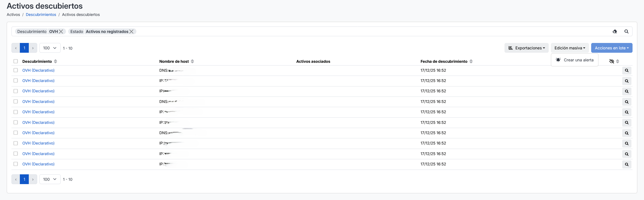Sort the table by the Descubrimiento column
The image size is (644, 200).
click(x=55, y=61)
